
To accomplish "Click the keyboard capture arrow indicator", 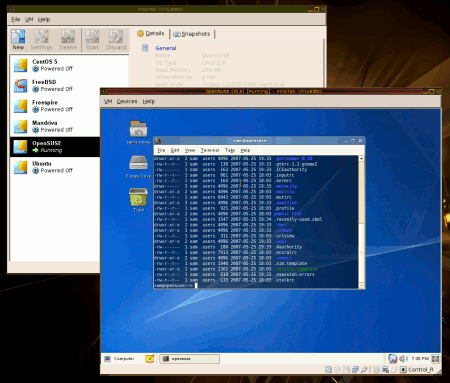I will click(403, 369).
